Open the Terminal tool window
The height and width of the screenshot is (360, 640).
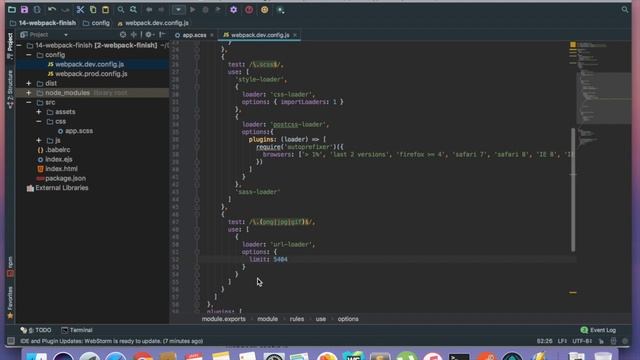[x=77, y=330]
